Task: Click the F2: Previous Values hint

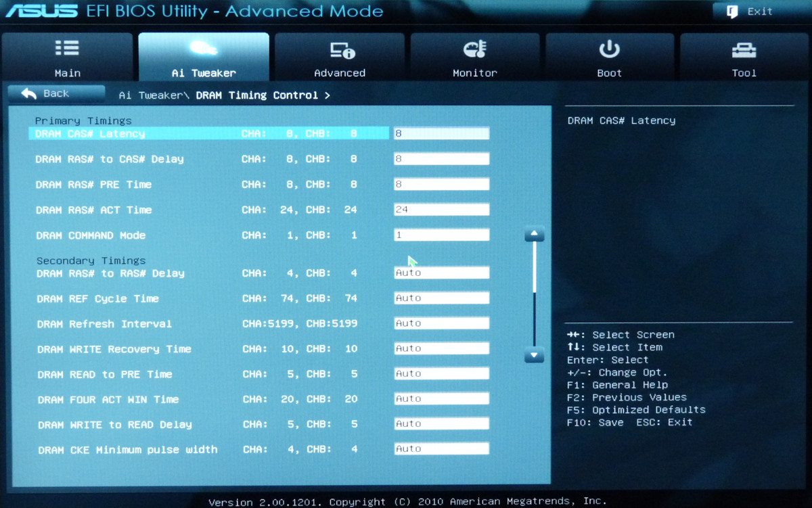Action: pos(627,397)
